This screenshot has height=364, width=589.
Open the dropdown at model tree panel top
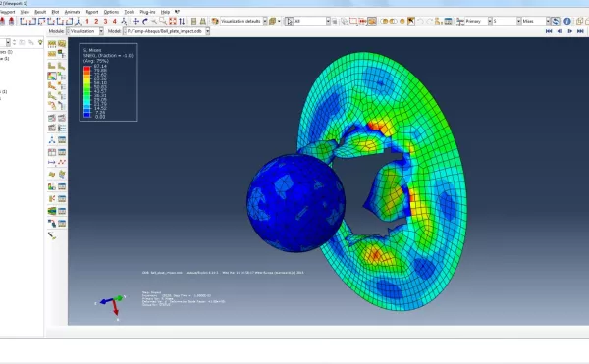pos(8,43)
